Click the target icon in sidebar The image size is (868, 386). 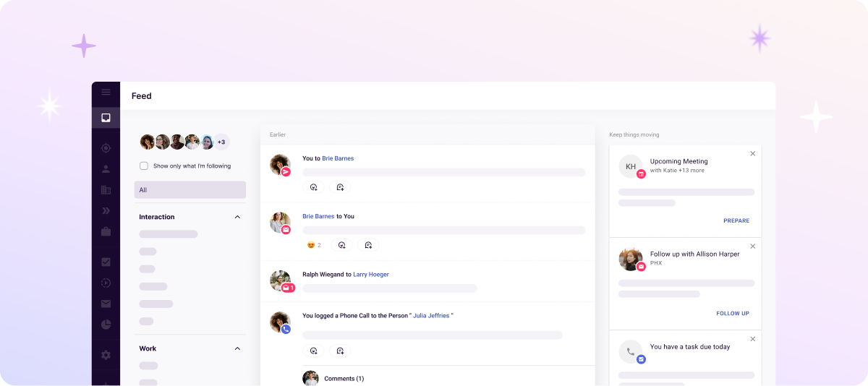pos(106,148)
